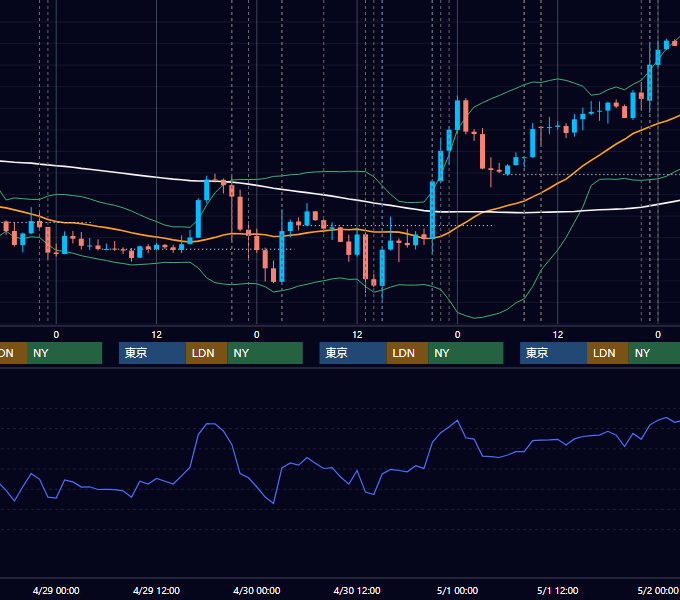680x600 pixels.
Task: Select the 4/30 00:00 date label
Action: point(257,590)
